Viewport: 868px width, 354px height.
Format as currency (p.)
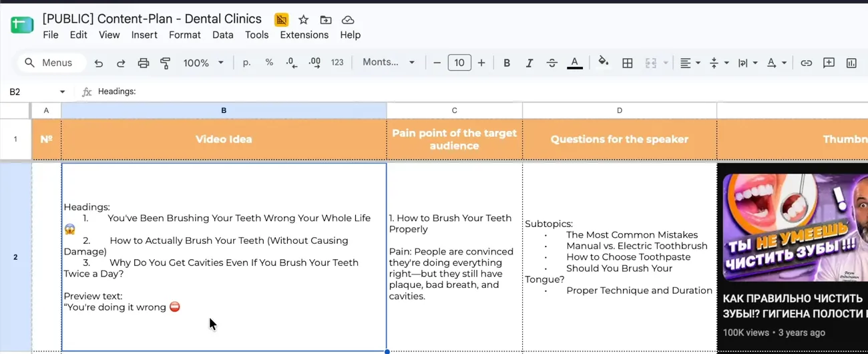pyautogui.click(x=247, y=63)
